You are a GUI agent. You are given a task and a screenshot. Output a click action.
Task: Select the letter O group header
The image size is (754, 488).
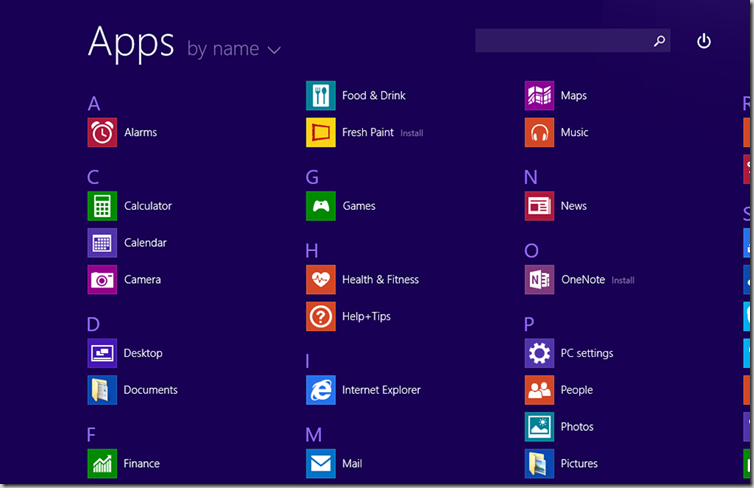tap(531, 250)
